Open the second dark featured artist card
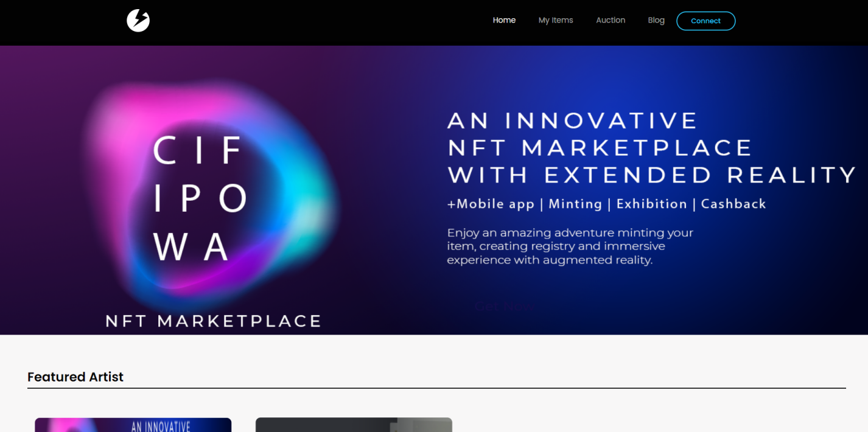 pyautogui.click(x=354, y=425)
